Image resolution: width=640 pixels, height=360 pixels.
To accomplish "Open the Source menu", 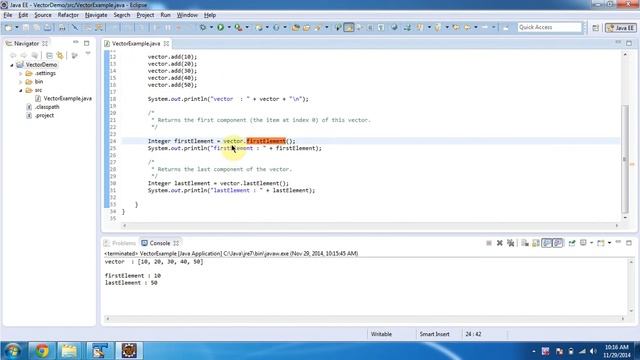I will coord(43,15).
